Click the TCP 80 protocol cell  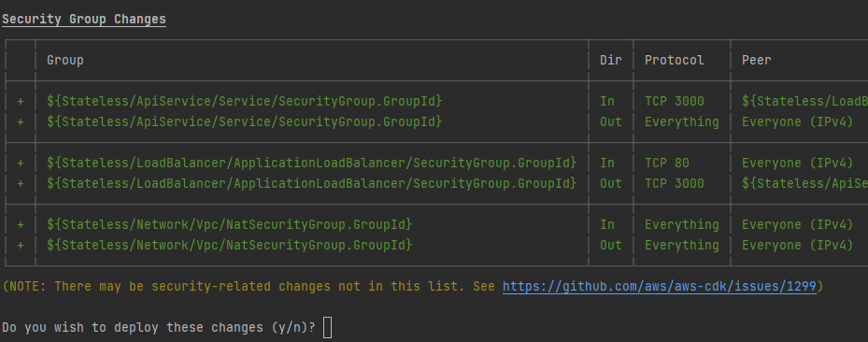pyautogui.click(x=667, y=163)
